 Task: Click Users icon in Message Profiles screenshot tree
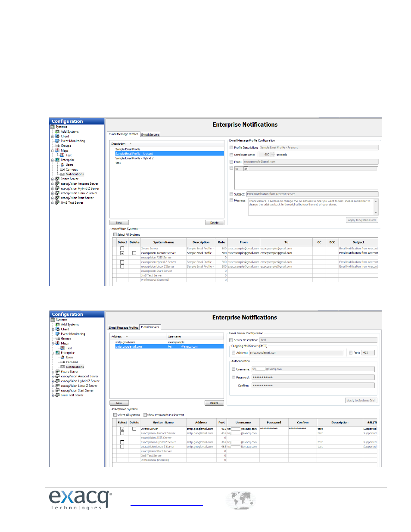point(62,165)
